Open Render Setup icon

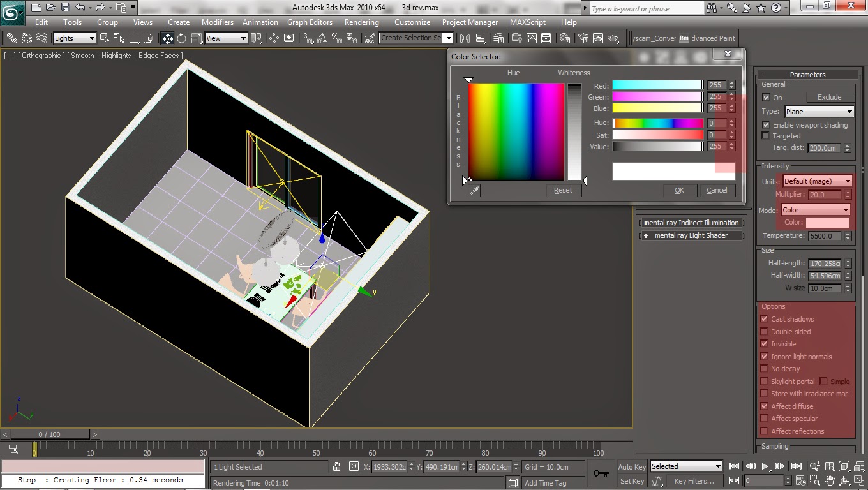pyautogui.click(x=583, y=38)
